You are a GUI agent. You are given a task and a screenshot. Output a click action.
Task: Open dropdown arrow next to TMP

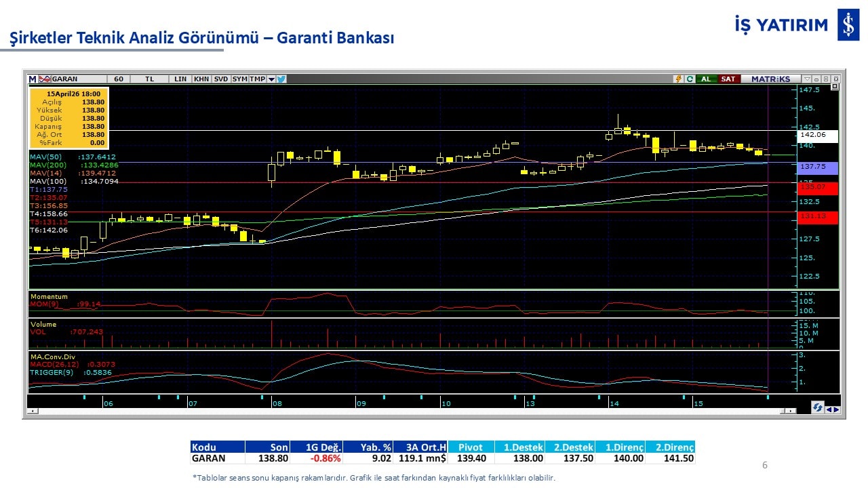pyautogui.click(x=271, y=79)
